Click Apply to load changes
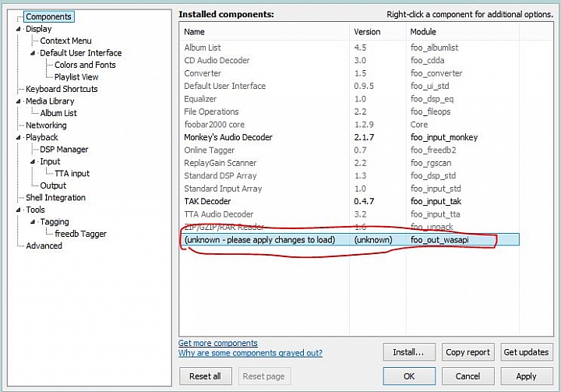561x392 pixels. click(x=526, y=376)
